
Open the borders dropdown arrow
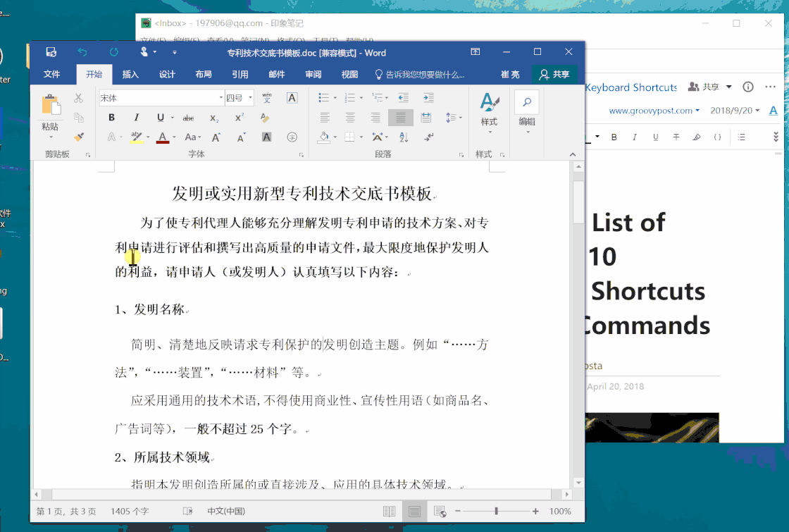361,137
